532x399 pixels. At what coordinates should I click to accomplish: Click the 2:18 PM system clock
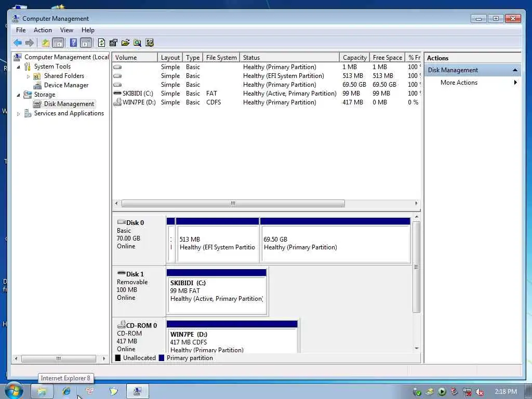tap(506, 392)
